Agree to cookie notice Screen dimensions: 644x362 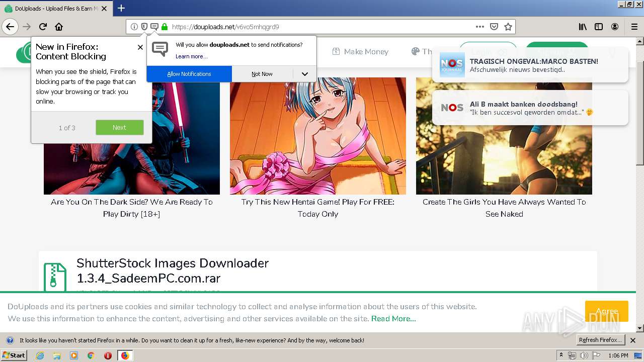coord(606,311)
